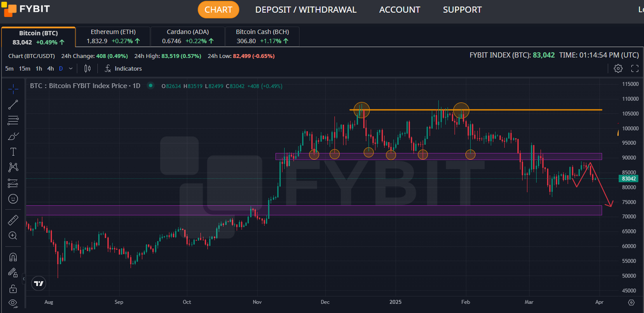Open the Fibonacci and Gann tools
Viewport: 644px width, 313px height.
13,121
